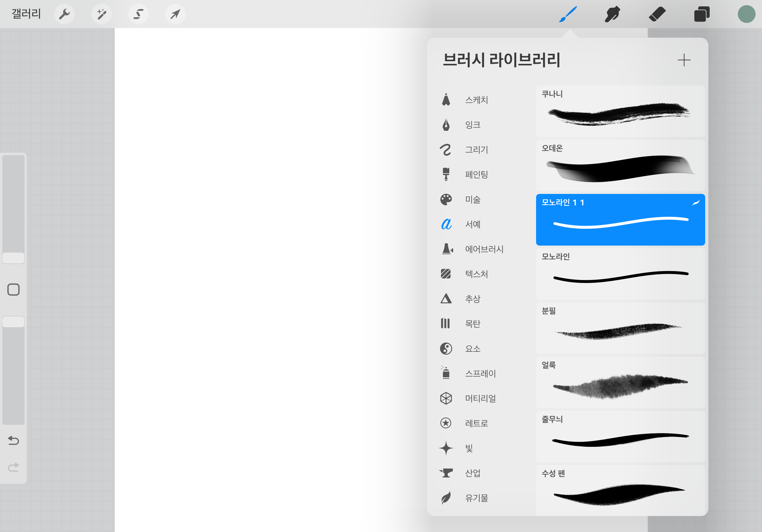
Task: Choose the 분필 chalk brush
Action: click(620, 329)
